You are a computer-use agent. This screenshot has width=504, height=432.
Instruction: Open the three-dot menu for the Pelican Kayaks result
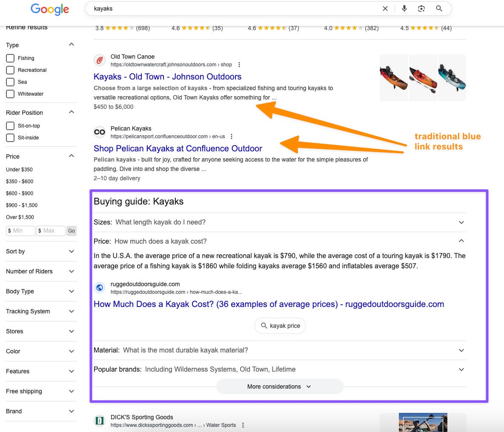click(x=232, y=136)
